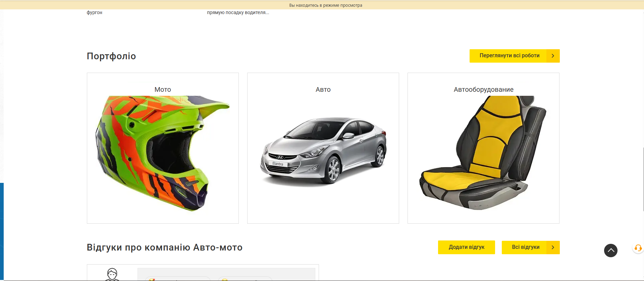Click the прямую посадку водителя text
644x281 pixels.
pos(238,12)
